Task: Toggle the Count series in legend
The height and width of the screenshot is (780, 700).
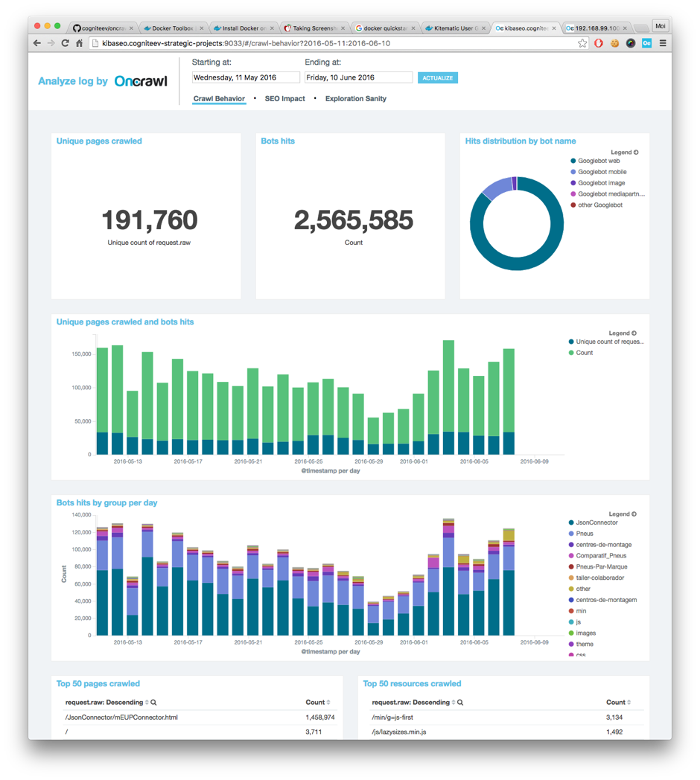Action: coord(585,353)
